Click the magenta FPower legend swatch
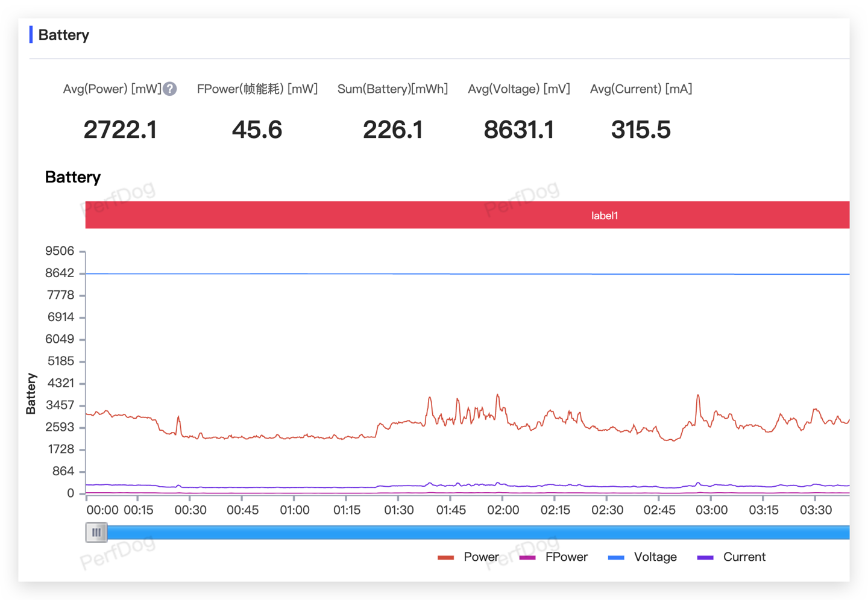This screenshot has height=600, width=868. tap(527, 558)
